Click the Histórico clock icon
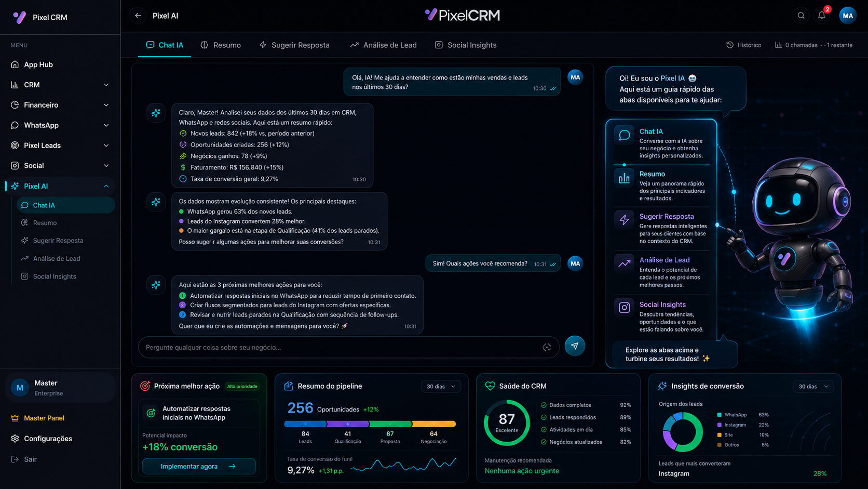The image size is (868, 489). [x=730, y=45]
